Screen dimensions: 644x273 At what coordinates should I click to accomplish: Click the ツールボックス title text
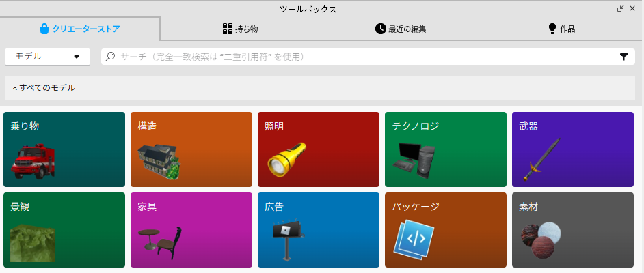click(308, 9)
